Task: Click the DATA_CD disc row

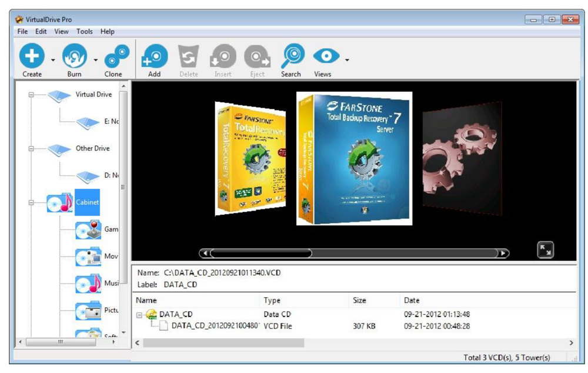Action: [x=355, y=314]
